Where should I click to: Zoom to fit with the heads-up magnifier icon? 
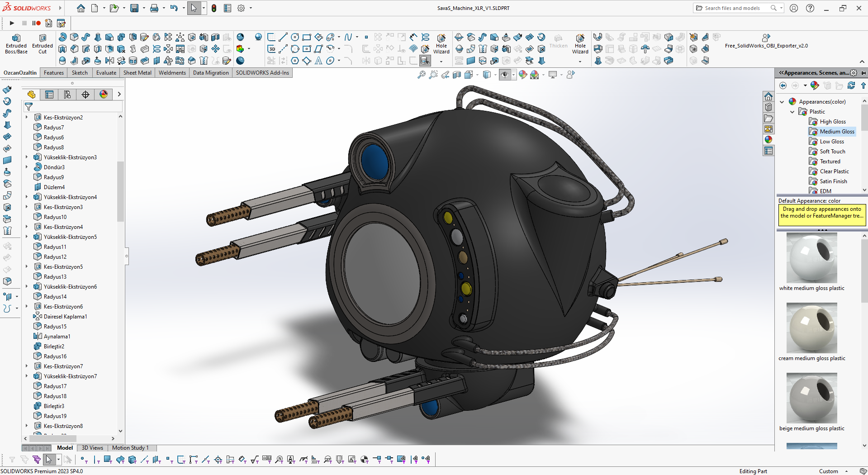click(x=422, y=75)
